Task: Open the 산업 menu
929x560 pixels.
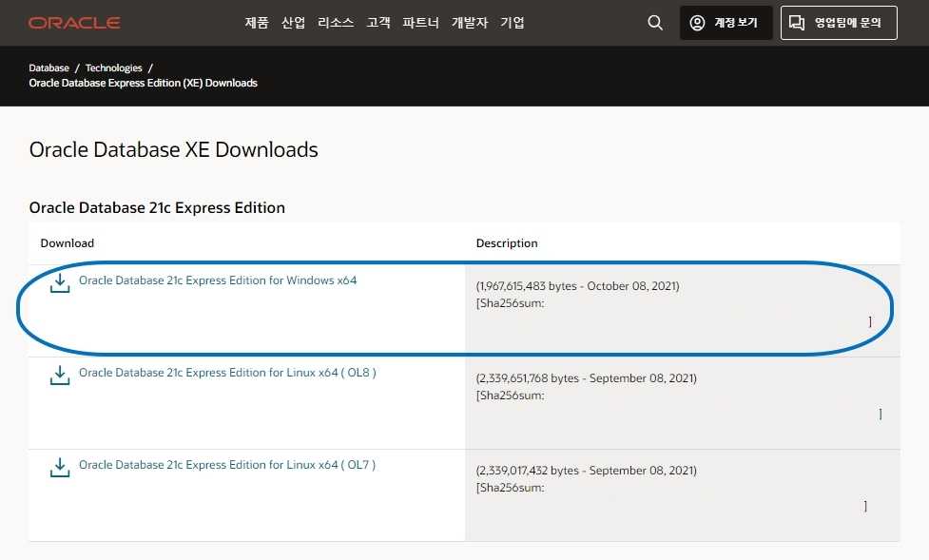Action: pos(293,23)
